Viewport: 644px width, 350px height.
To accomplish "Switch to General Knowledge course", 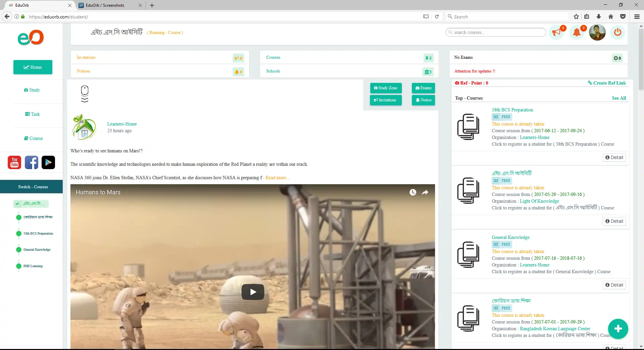I will pyautogui.click(x=37, y=250).
